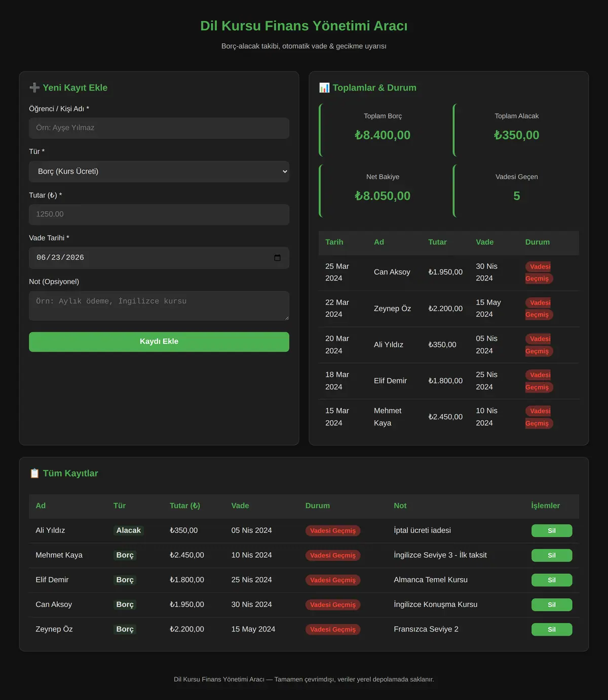This screenshot has height=700, width=608.
Task: Delete the Mehmet Kaya record with Sil
Action: coord(552,555)
